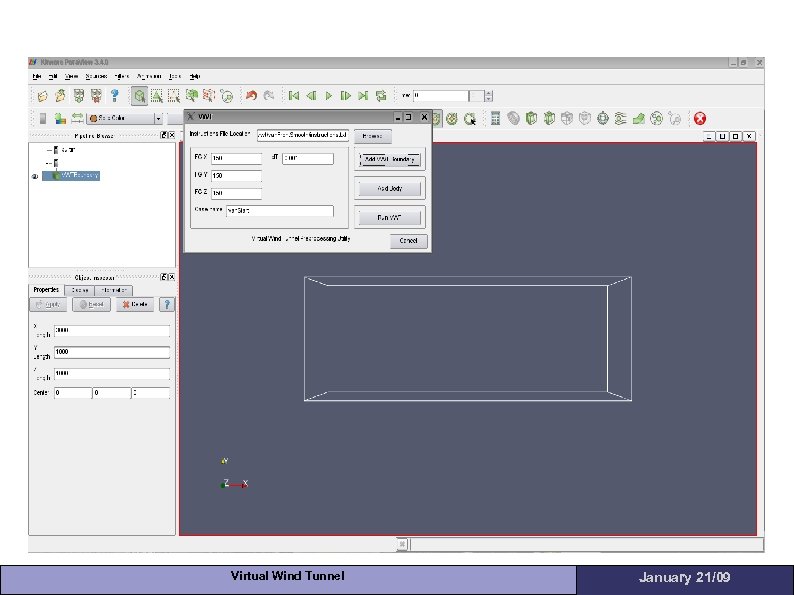
Task: Toggle the eye visibility of VWTBoundary
Action: (35, 176)
